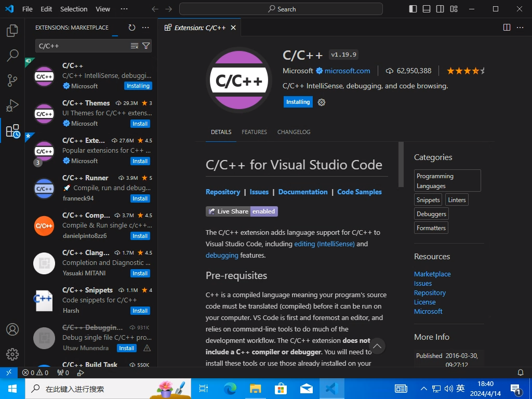Open the C/C++ extension manage gear menu

[x=322, y=102]
